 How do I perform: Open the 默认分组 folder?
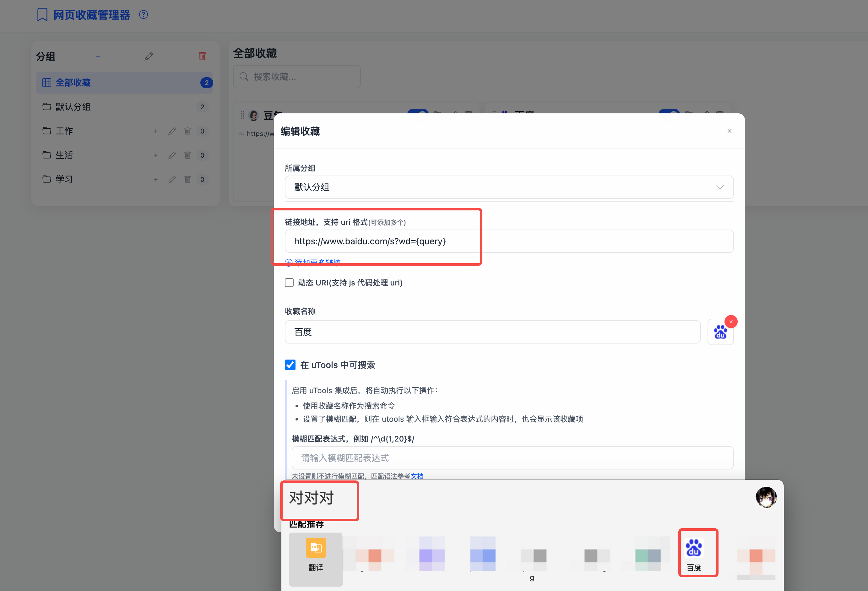click(x=73, y=107)
